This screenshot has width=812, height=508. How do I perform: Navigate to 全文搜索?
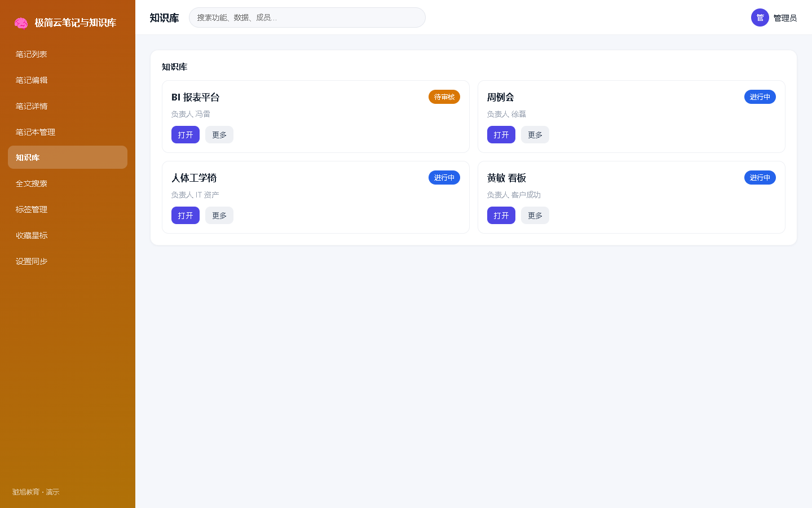click(x=68, y=183)
